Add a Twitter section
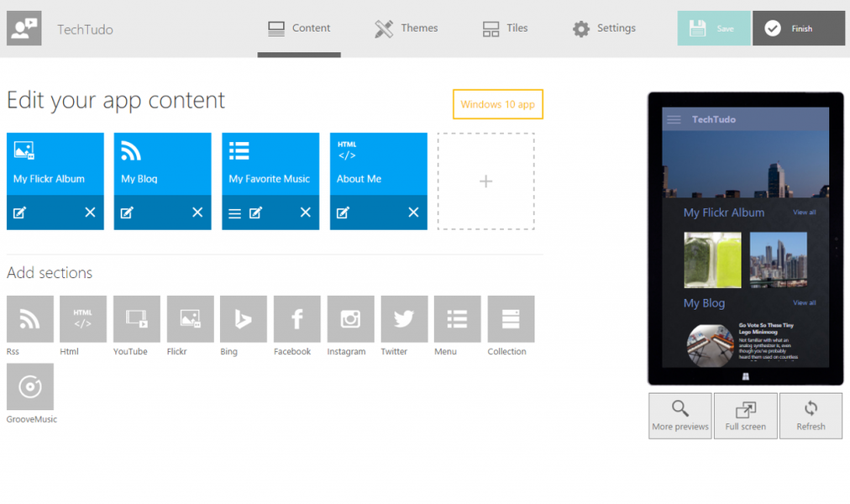Screen dimensions: 850x504 click(404, 318)
